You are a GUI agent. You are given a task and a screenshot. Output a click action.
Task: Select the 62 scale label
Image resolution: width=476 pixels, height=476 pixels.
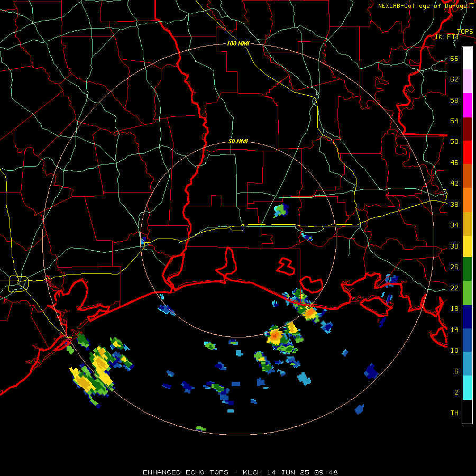tap(454, 79)
